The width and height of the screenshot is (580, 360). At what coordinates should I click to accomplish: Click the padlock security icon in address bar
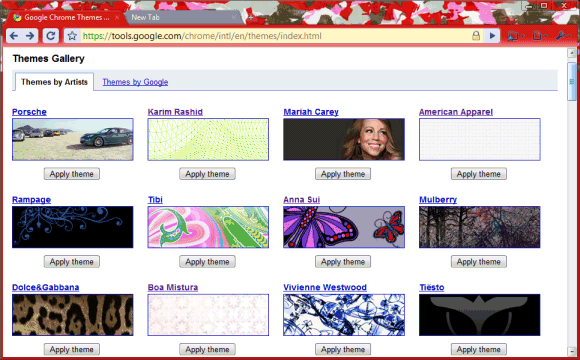coord(476,36)
